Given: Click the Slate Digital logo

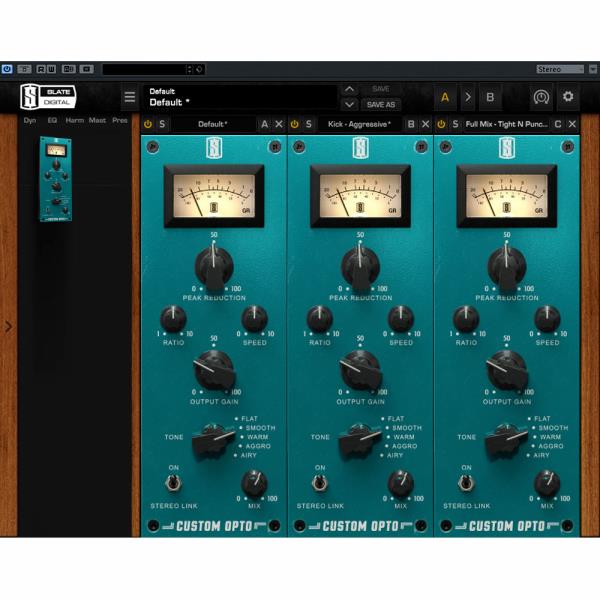Looking at the screenshot, I should point(48,97).
